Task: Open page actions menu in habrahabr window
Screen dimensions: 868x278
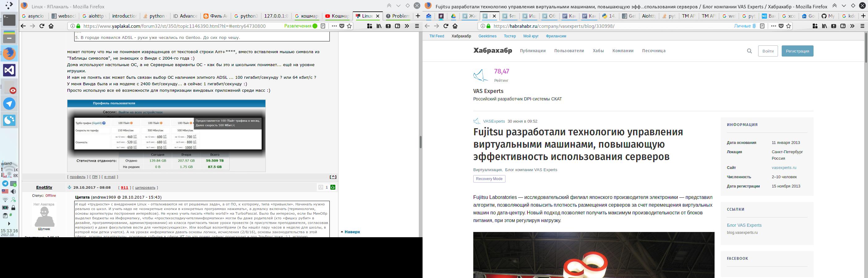Action: pyautogui.click(x=773, y=26)
